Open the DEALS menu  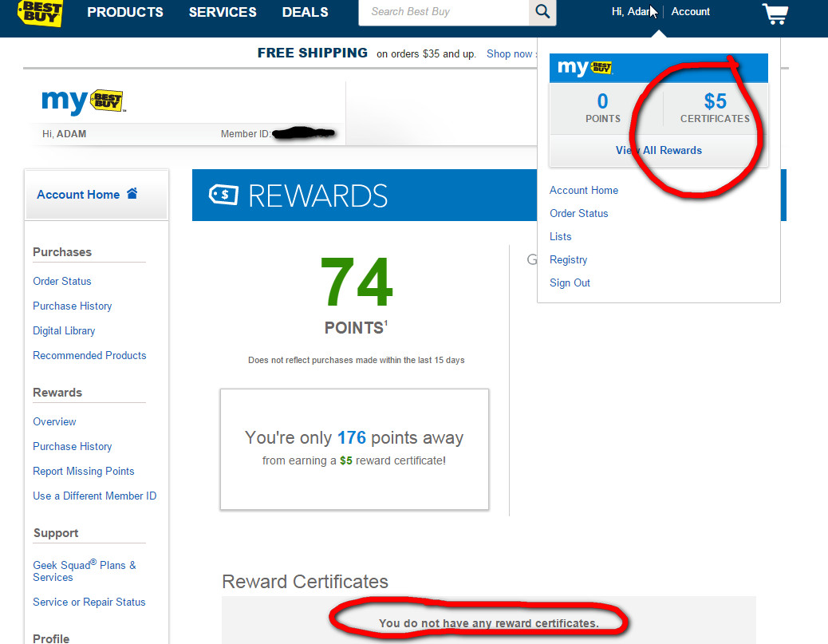[306, 12]
